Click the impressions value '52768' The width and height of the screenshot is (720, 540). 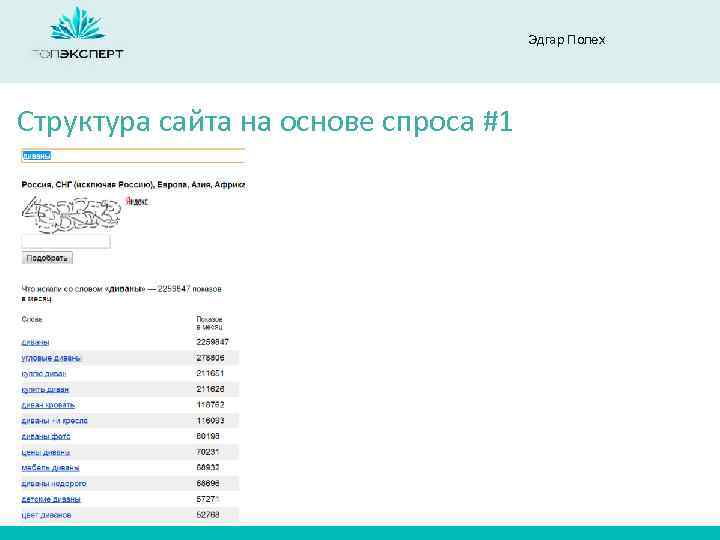pos(208,515)
